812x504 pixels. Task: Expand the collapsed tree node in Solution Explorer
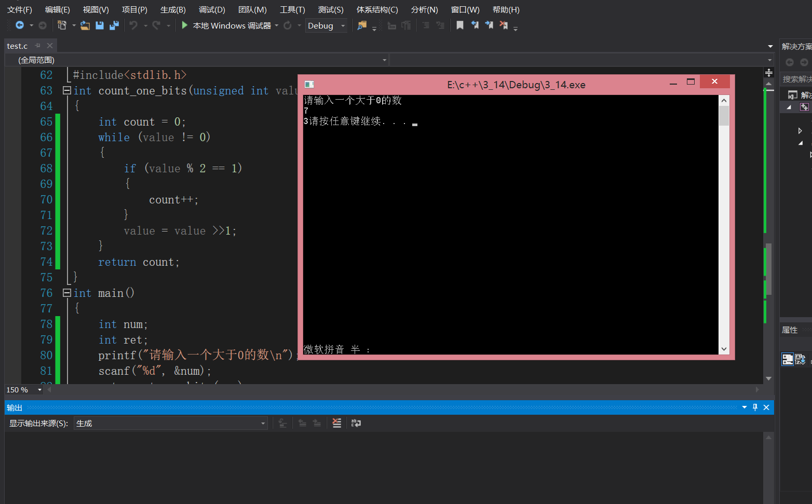tap(800, 131)
